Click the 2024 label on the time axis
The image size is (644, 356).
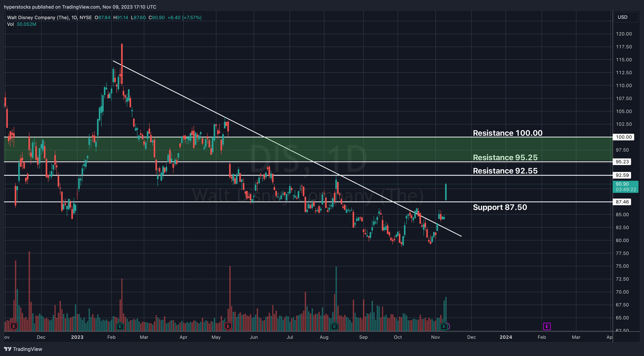tap(506, 337)
